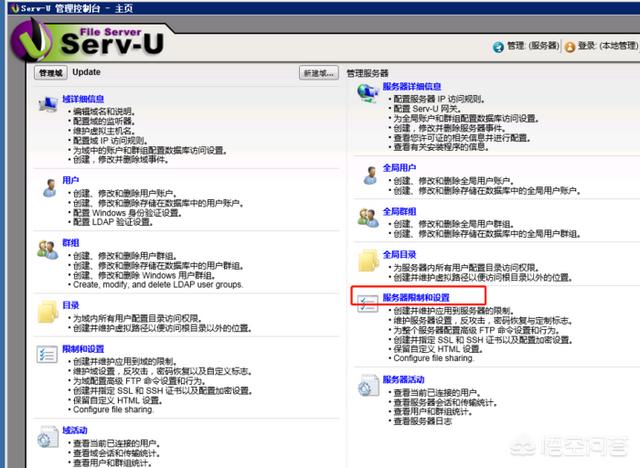
Task: Click text 查看服务器日志
Action: click(422, 421)
